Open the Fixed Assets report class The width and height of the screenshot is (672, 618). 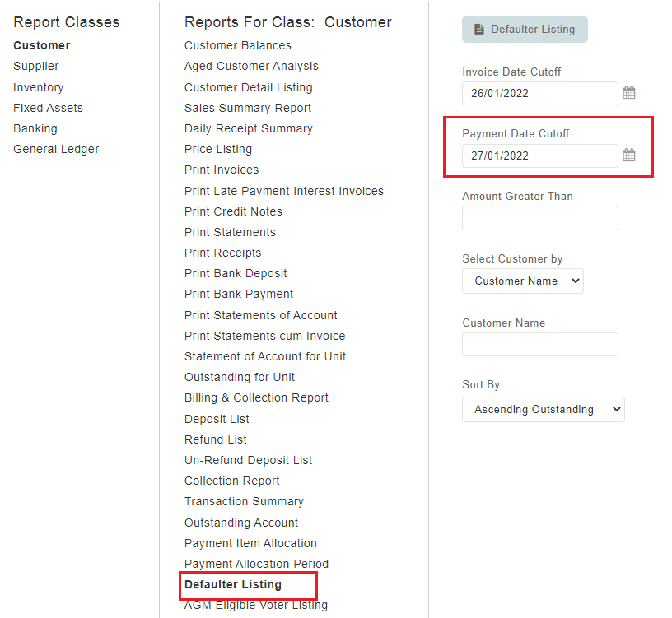pyautogui.click(x=48, y=108)
